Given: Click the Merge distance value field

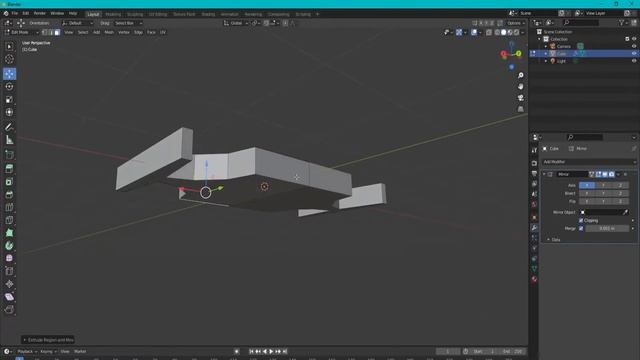Looking at the screenshot, I should [x=607, y=229].
